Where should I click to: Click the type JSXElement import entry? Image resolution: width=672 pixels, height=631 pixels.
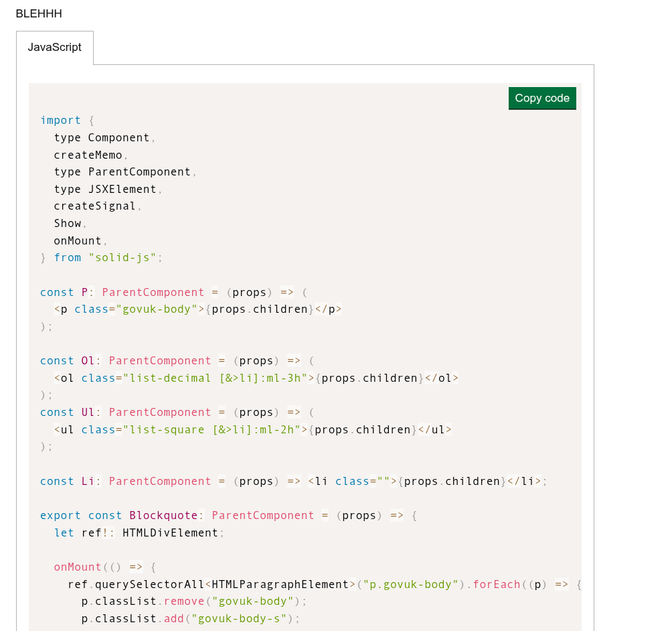coord(105,190)
